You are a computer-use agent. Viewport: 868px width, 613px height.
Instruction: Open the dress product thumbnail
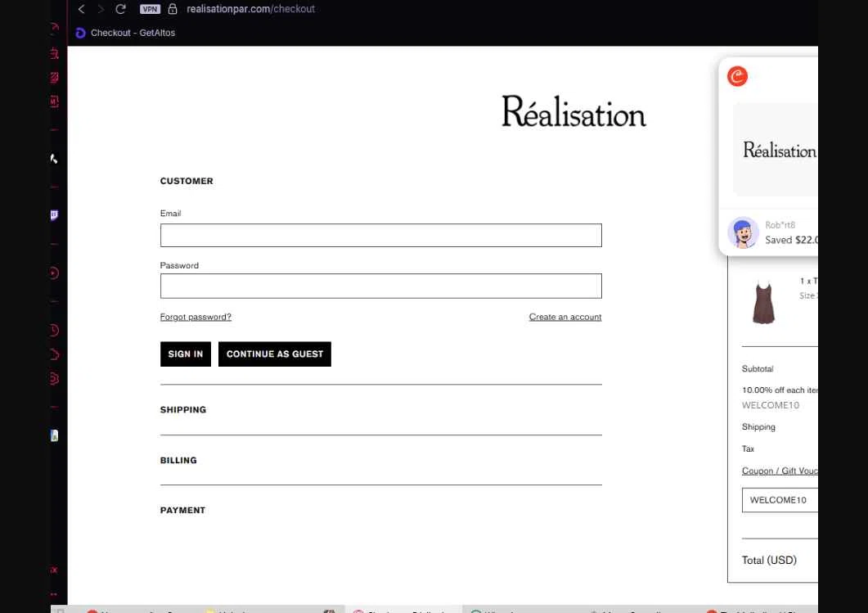point(763,302)
